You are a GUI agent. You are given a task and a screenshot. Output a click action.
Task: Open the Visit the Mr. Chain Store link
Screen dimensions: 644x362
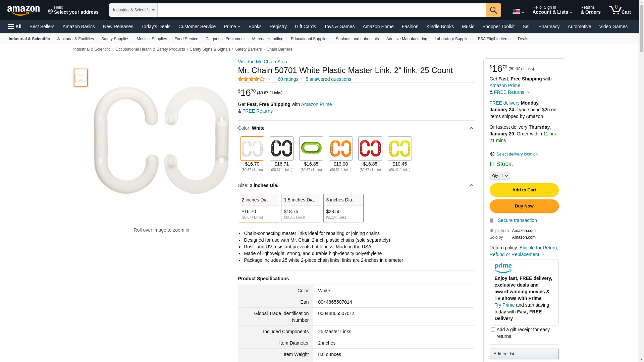(263, 62)
